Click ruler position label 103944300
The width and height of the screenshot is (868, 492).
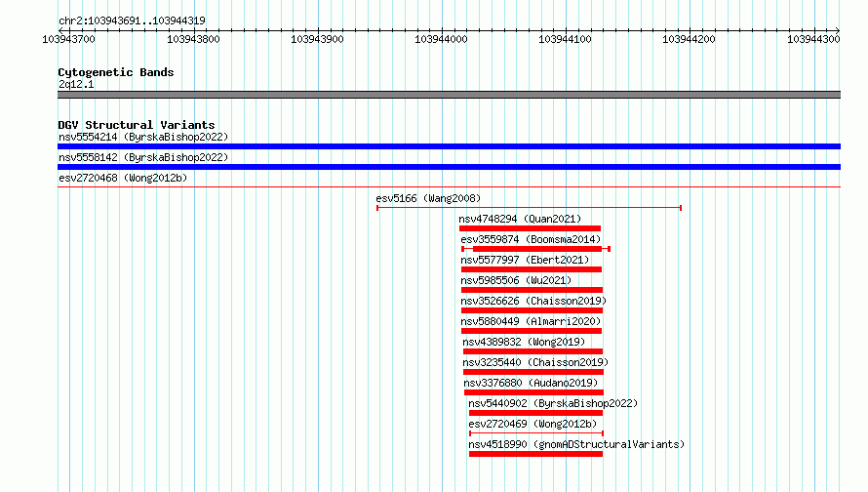coord(813,39)
